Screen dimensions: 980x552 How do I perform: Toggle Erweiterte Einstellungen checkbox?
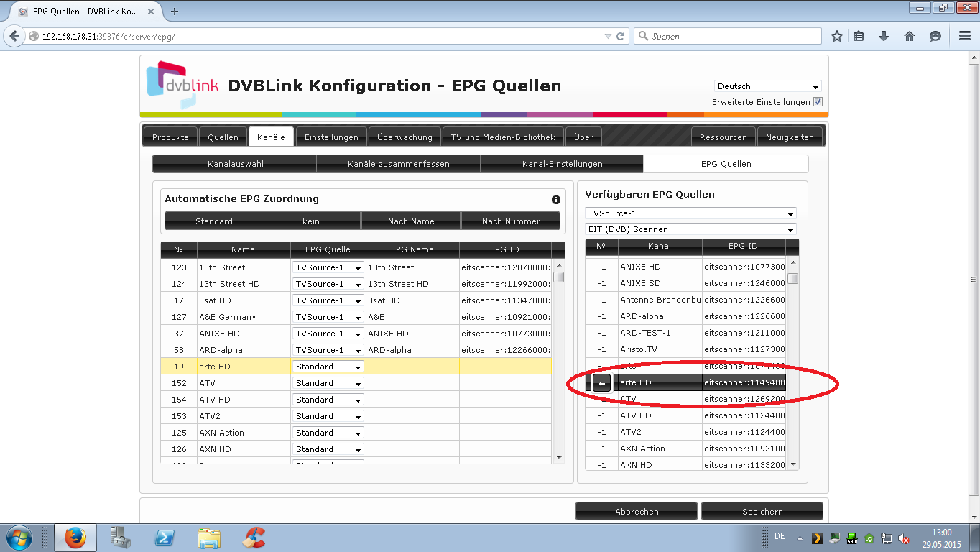click(818, 102)
